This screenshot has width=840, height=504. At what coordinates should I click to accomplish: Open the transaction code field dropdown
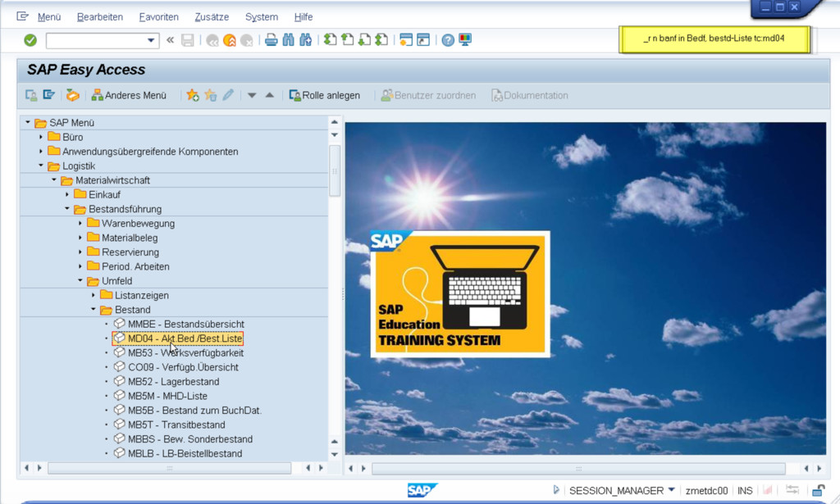click(x=151, y=40)
